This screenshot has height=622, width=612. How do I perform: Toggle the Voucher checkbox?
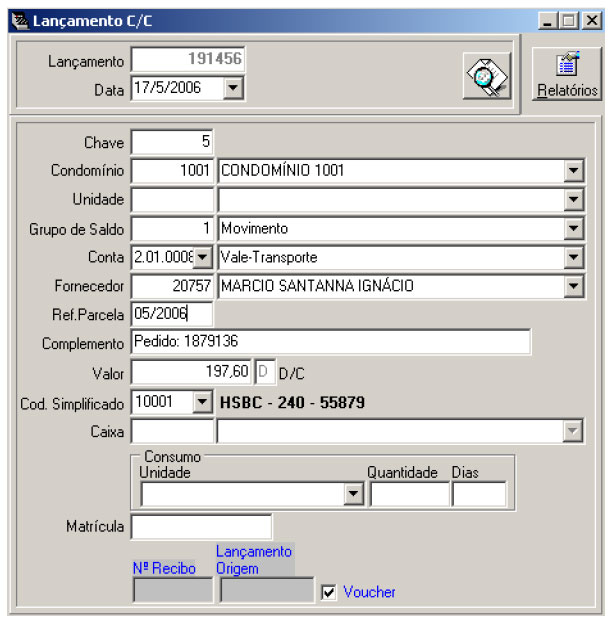(328, 592)
